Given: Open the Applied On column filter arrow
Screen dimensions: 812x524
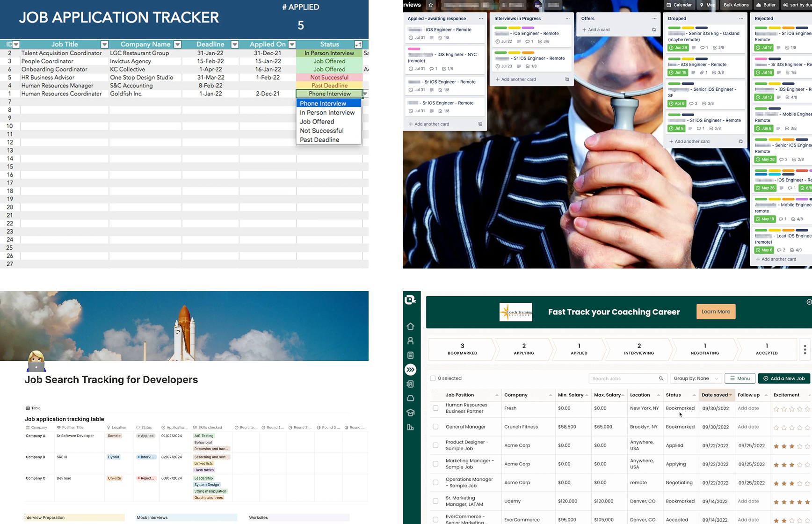Looking at the screenshot, I should pos(292,44).
